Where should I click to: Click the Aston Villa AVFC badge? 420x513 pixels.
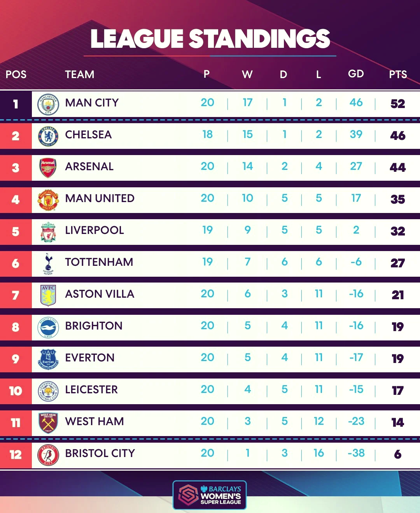point(48,295)
